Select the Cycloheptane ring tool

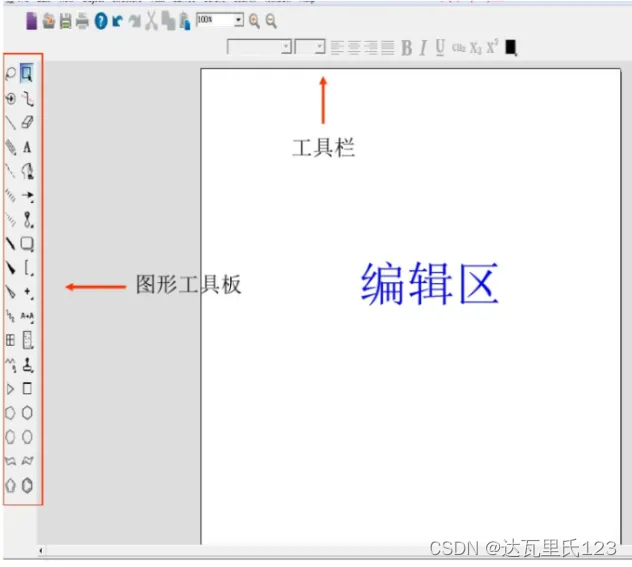click(x=10, y=437)
